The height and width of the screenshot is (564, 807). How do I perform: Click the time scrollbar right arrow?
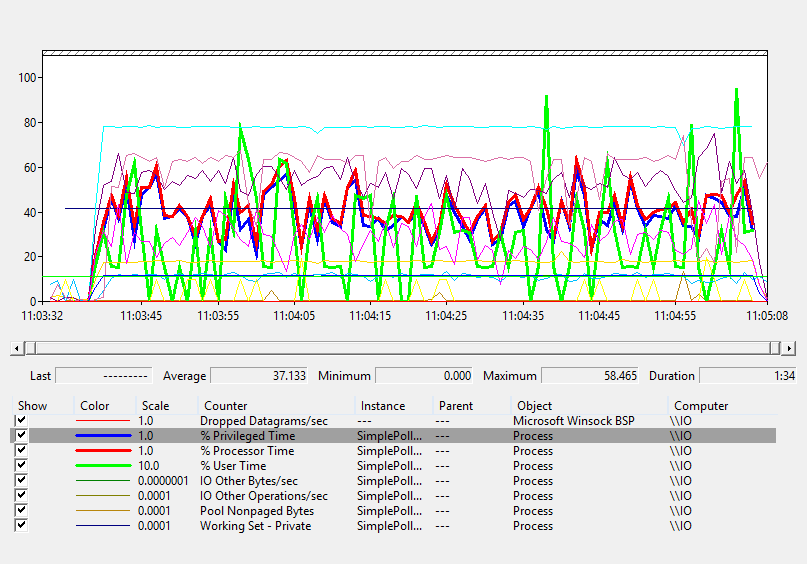pyautogui.click(x=789, y=347)
